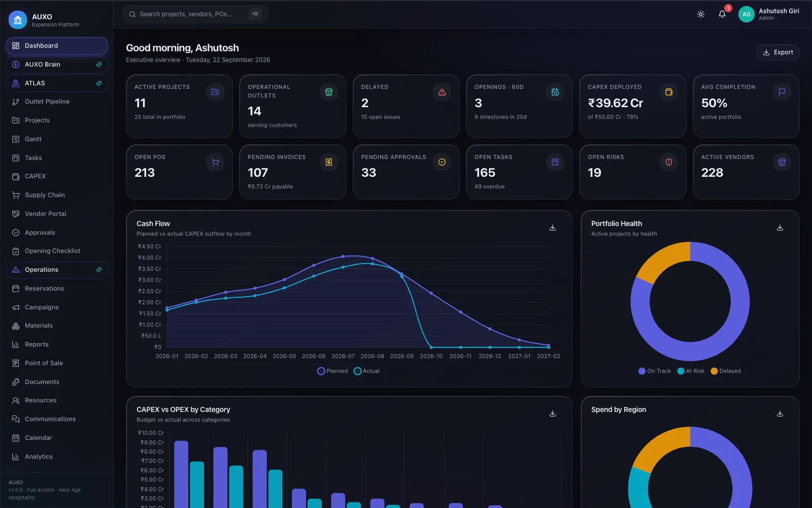Download the Portfolio Health chart
812x508 pixels.
coord(780,228)
